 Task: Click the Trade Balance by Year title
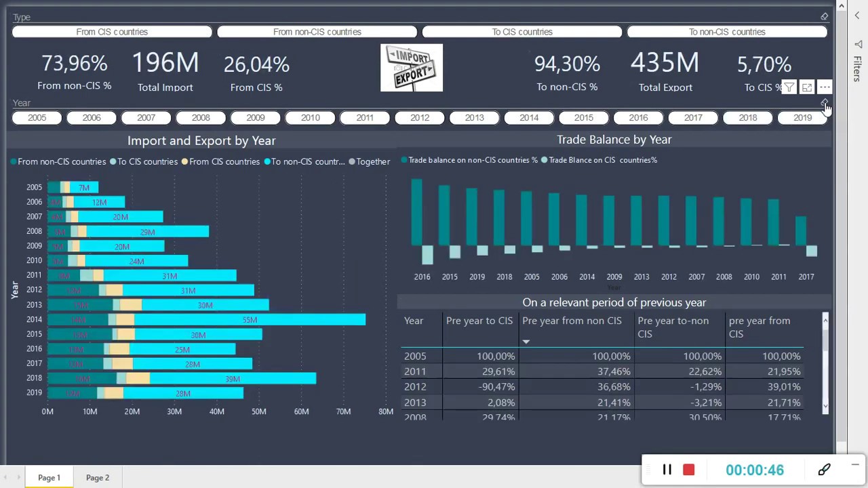614,140
